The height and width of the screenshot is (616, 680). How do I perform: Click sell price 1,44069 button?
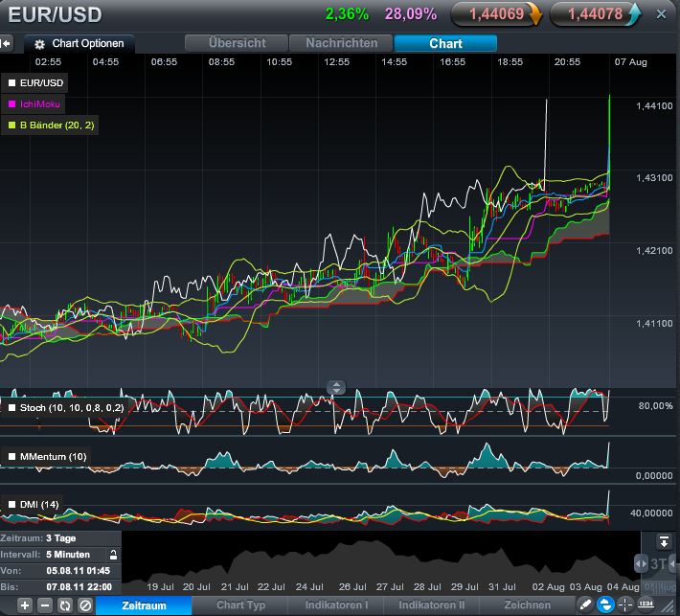coord(496,14)
